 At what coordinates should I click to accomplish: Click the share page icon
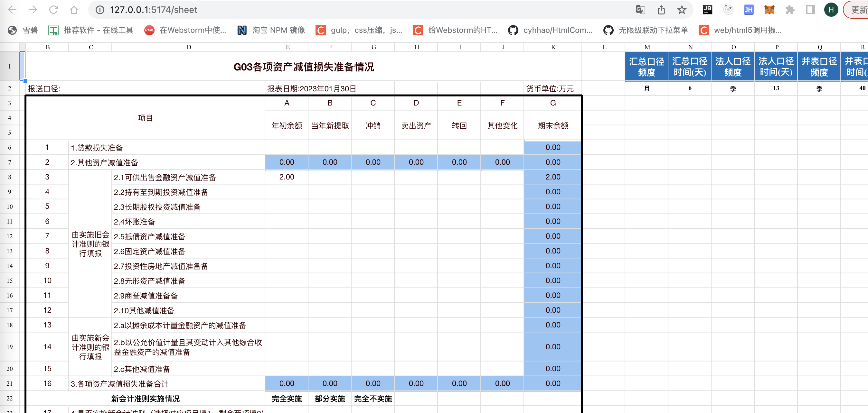click(x=661, y=10)
